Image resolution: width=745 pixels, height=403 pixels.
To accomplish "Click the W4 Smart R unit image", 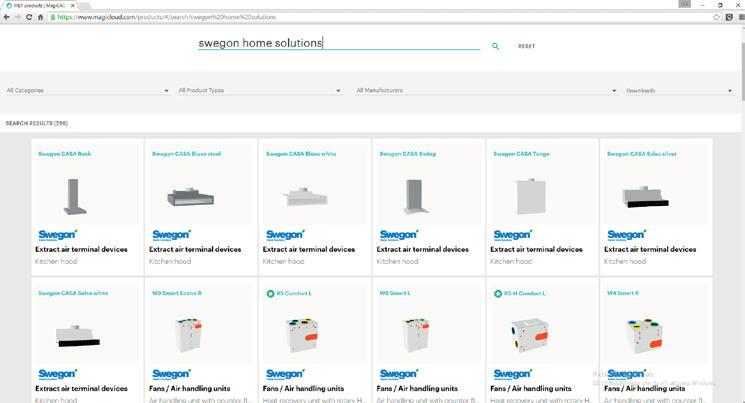I will (x=645, y=336).
